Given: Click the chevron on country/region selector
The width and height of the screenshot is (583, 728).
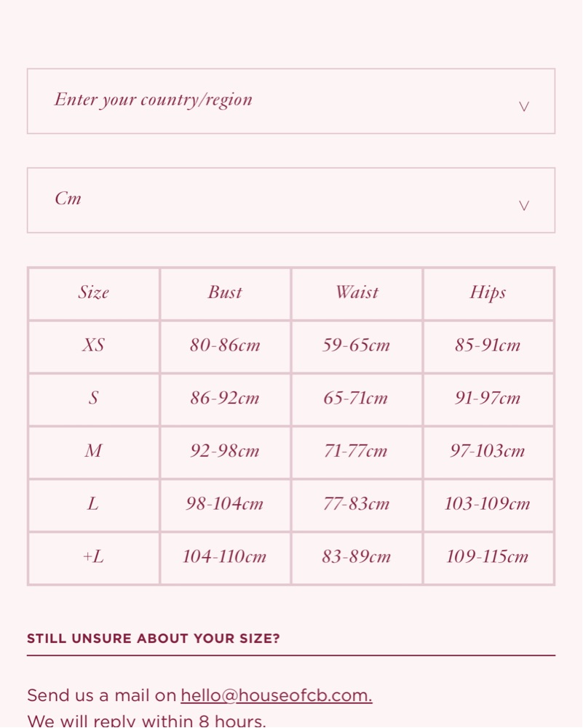Looking at the screenshot, I should (523, 107).
